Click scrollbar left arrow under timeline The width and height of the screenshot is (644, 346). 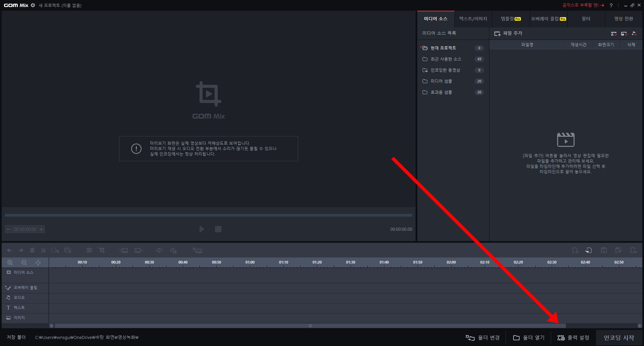coord(51,326)
